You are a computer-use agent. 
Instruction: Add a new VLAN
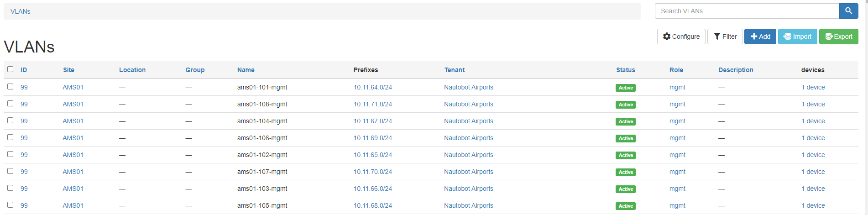(x=760, y=37)
